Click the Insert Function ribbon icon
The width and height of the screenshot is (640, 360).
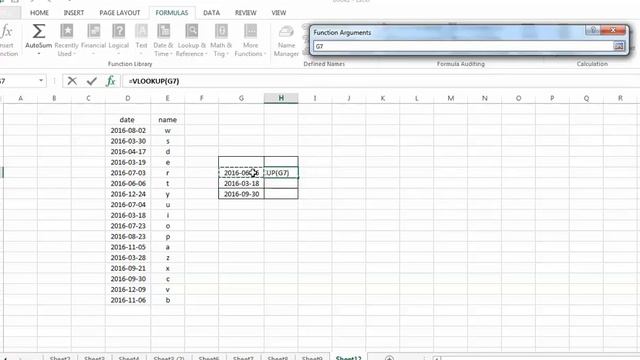tap(7, 40)
